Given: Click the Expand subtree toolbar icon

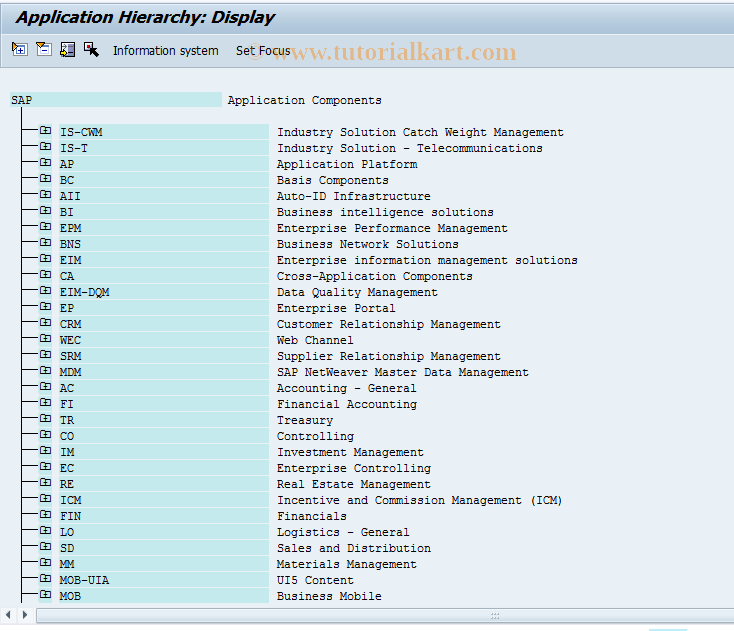Looking at the screenshot, I should (20, 49).
